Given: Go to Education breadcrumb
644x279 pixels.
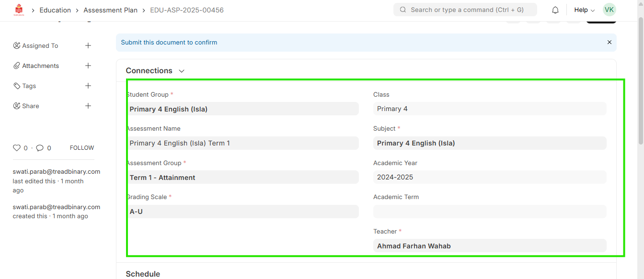Looking at the screenshot, I should (x=55, y=10).
